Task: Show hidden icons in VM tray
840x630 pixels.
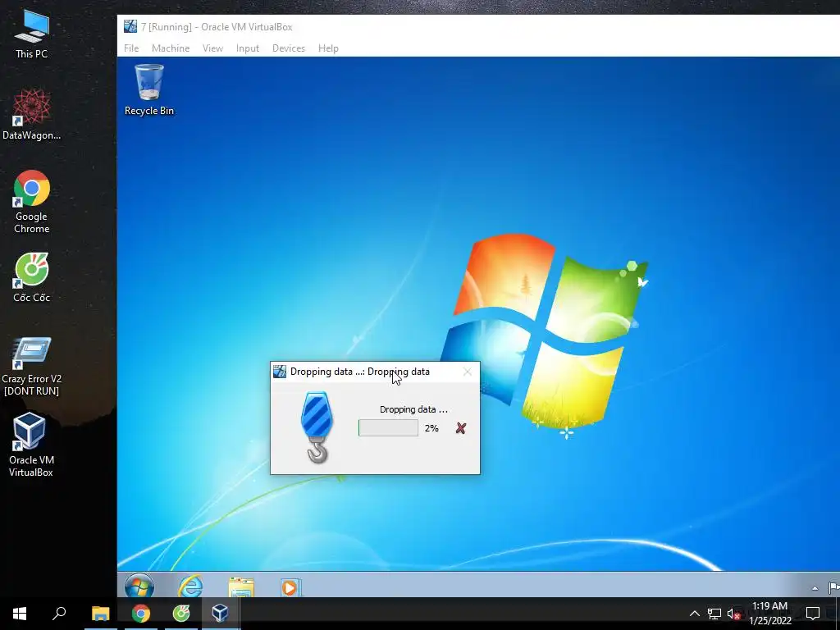Action: [x=815, y=588]
